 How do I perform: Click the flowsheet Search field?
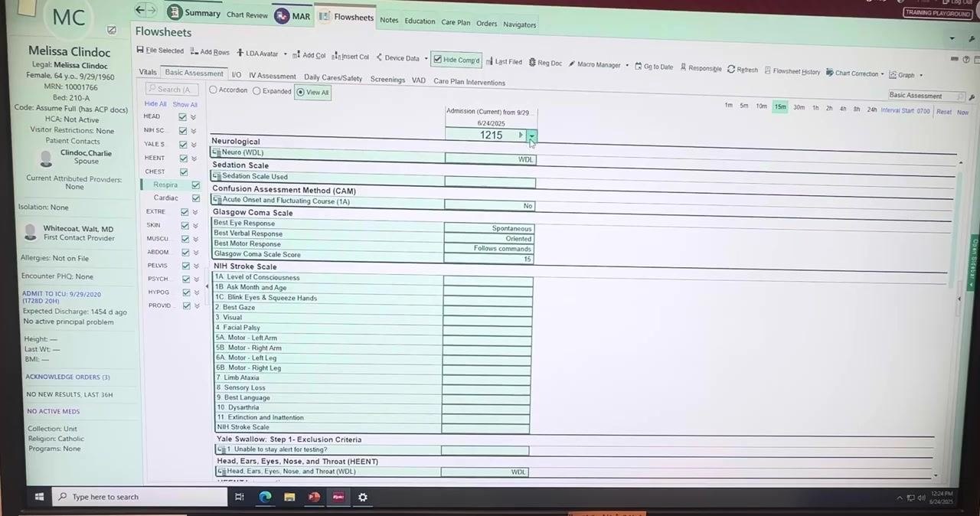click(174, 90)
